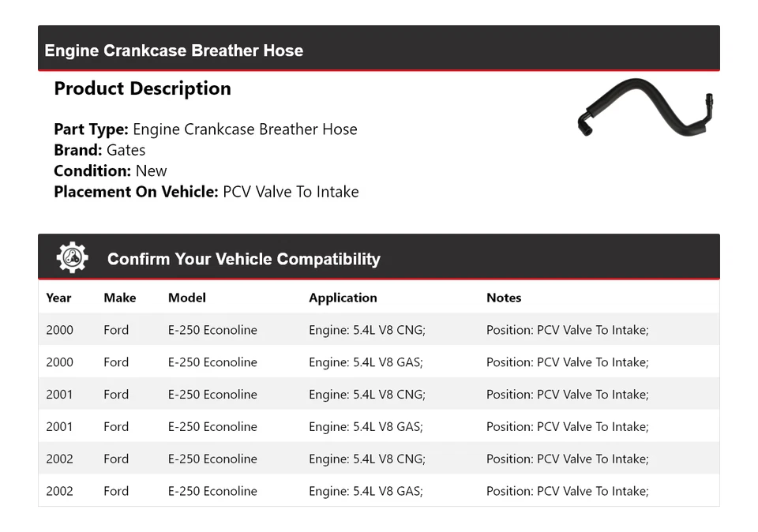Click the Model column header
This screenshot has width=758, height=532.
(186, 298)
